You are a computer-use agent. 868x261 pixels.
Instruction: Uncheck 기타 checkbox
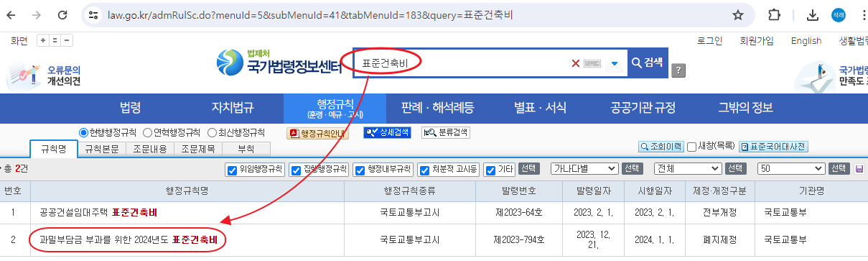490,170
